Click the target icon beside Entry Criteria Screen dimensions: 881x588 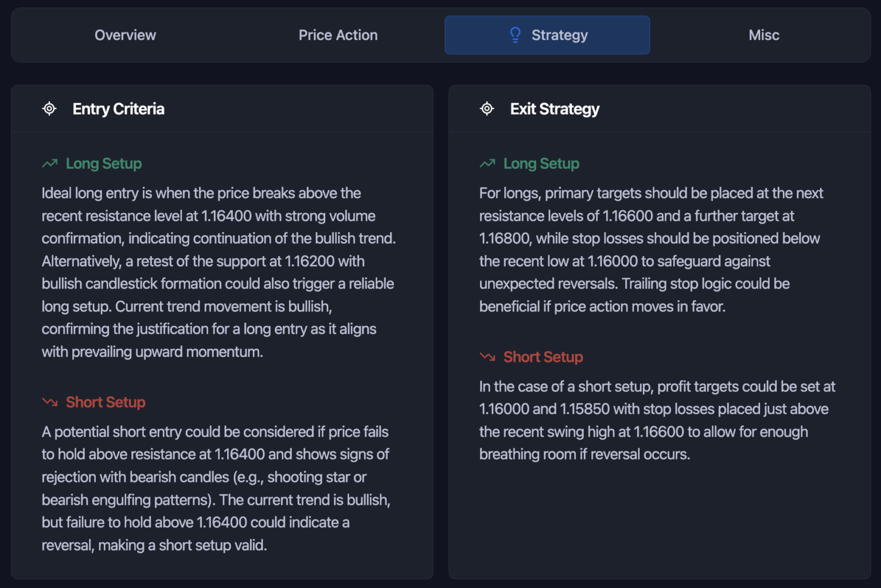point(49,108)
